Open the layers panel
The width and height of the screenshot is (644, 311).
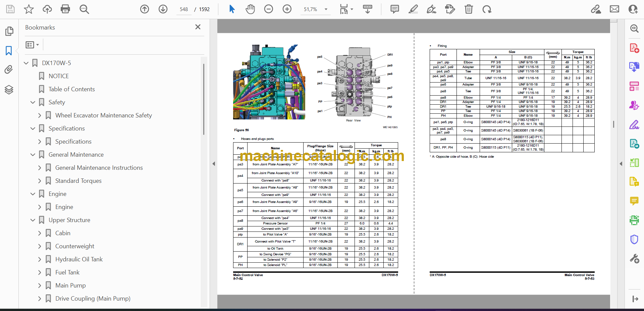9,90
